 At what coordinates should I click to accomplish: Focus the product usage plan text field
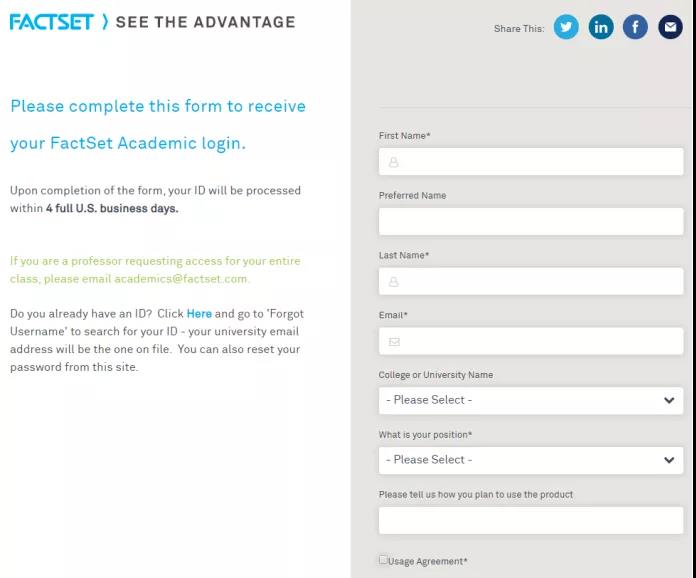click(x=531, y=520)
